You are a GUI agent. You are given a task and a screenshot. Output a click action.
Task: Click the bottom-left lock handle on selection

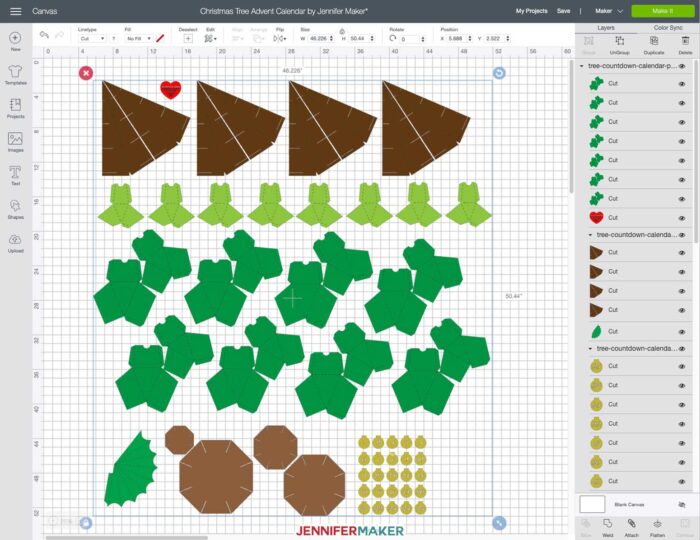pyautogui.click(x=86, y=523)
